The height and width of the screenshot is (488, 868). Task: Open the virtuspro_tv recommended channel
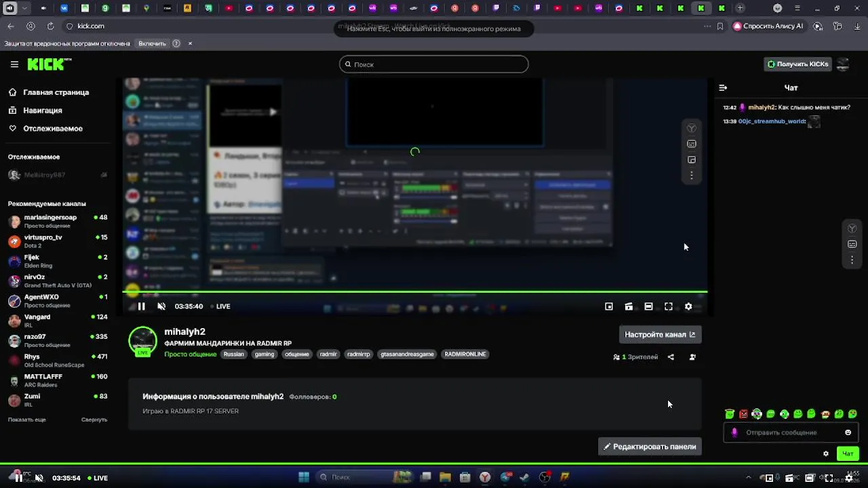58,241
